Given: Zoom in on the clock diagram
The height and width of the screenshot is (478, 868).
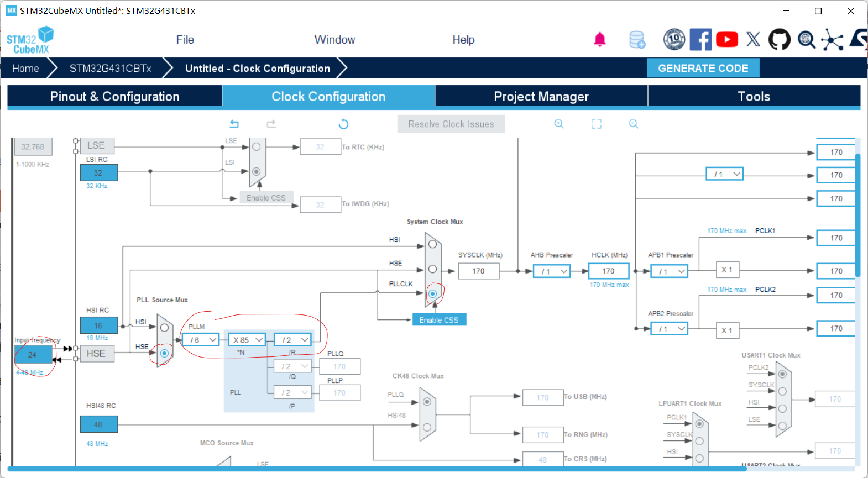Looking at the screenshot, I should [x=559, y=124].
